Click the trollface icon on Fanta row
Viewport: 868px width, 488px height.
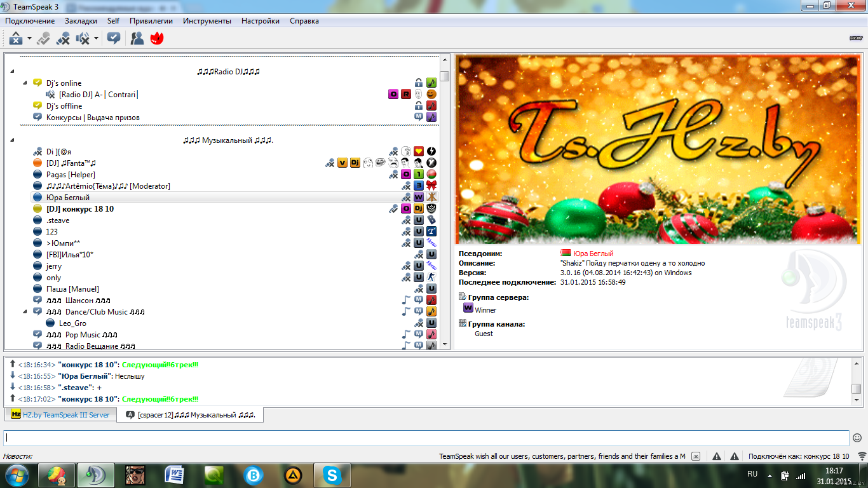coord(381,163)
